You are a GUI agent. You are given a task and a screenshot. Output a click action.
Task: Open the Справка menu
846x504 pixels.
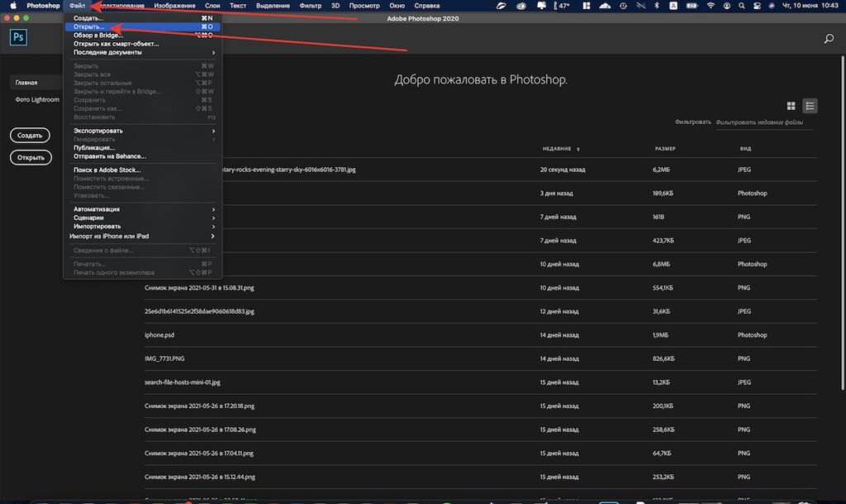point(427,6)
